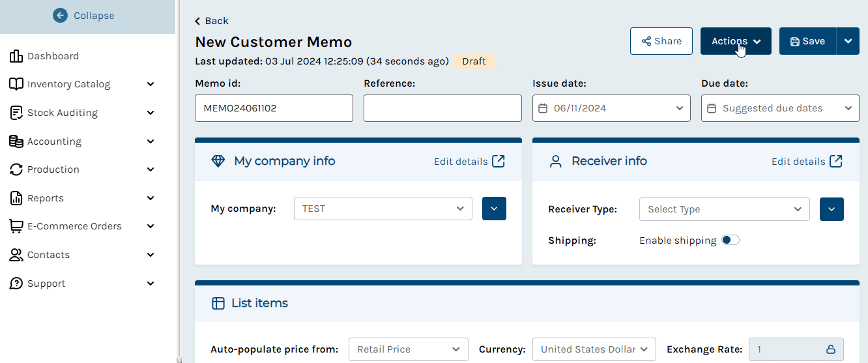868x363 pixels.
Task: Click the external-link icon beside Receiver info Edit details
Action: pyautogui.click(x=836, y=161)
